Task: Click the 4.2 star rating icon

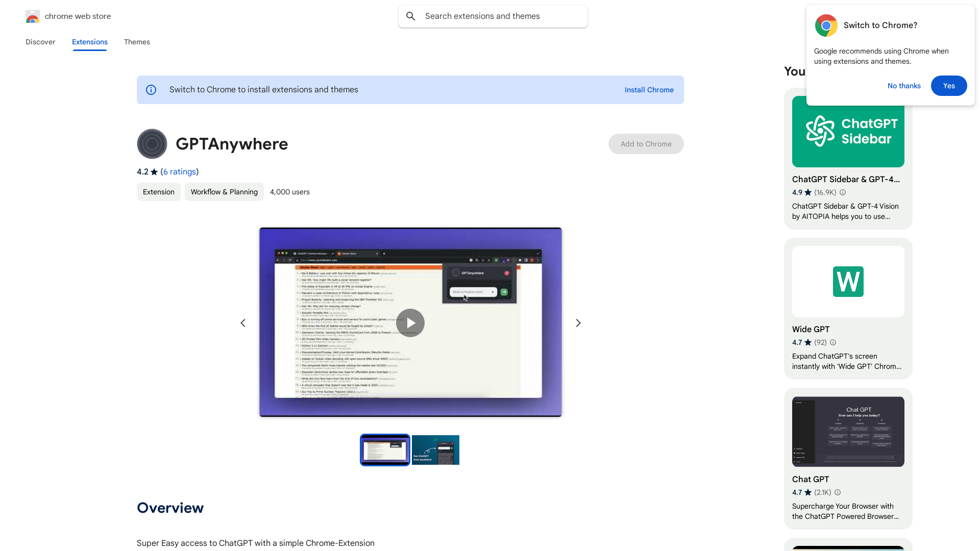Action: click(x=154, y=172)
